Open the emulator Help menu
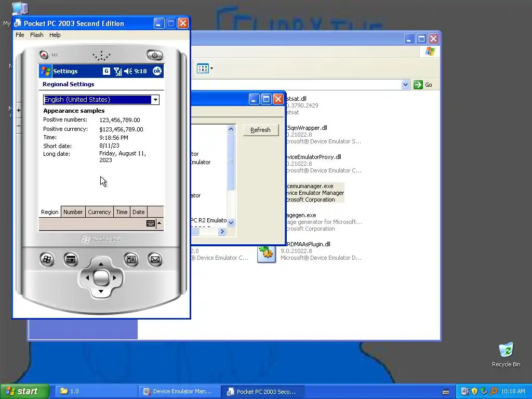The width and height of the screenshot is (532, 399). point(55,35)
